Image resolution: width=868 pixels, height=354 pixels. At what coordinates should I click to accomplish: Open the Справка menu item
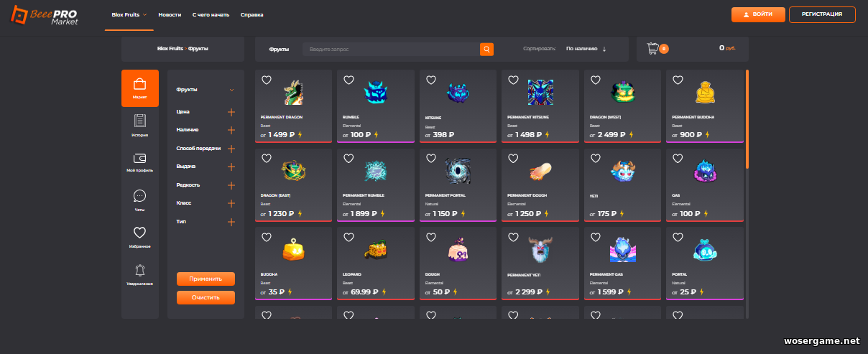click(251, 14)
